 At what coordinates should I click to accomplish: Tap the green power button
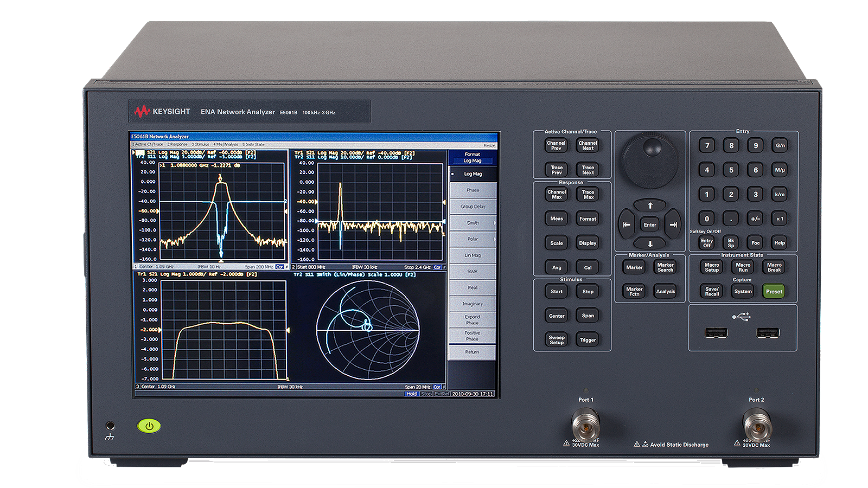(x=149, y=426)
